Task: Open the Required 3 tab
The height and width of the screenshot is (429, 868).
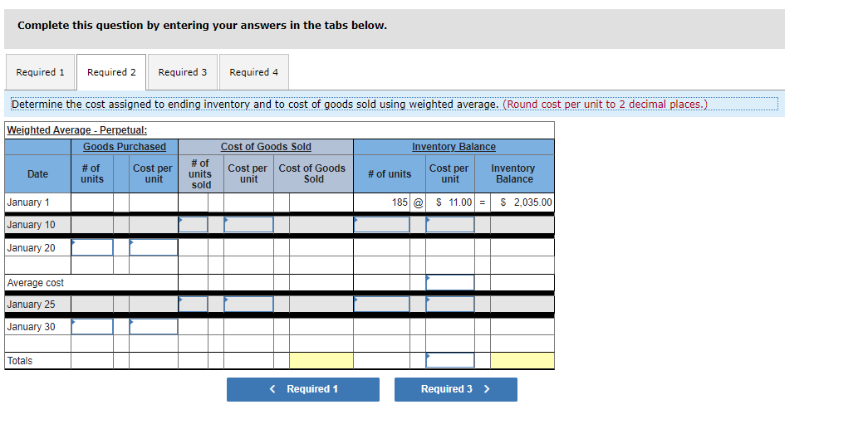Action: 183,72
